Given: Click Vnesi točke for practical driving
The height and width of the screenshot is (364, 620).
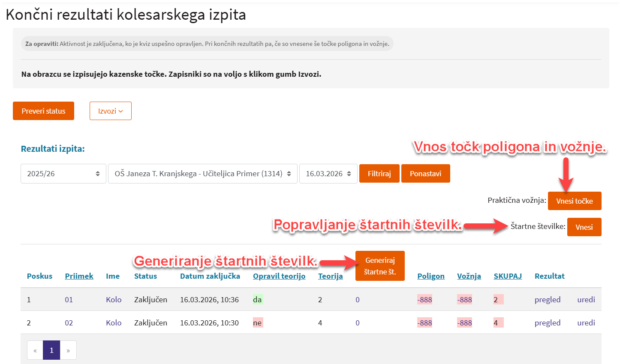Looking at the screenshot, I should (574, 201).
